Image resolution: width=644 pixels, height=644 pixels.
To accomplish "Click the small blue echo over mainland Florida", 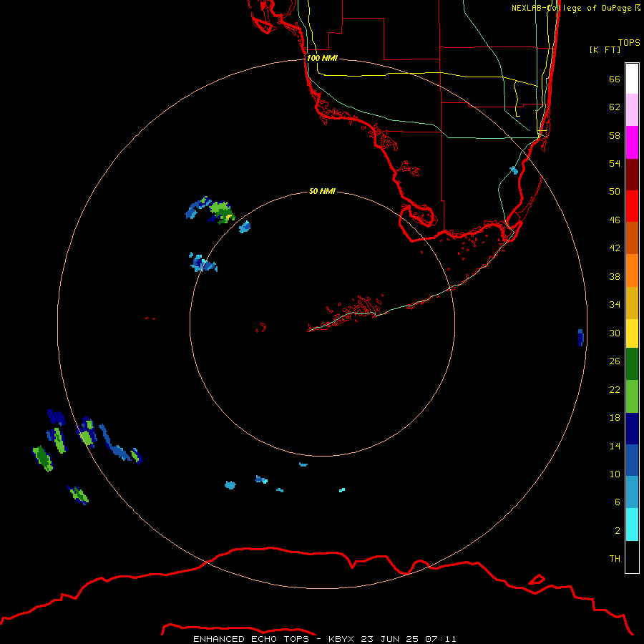I will pos(514,170).
